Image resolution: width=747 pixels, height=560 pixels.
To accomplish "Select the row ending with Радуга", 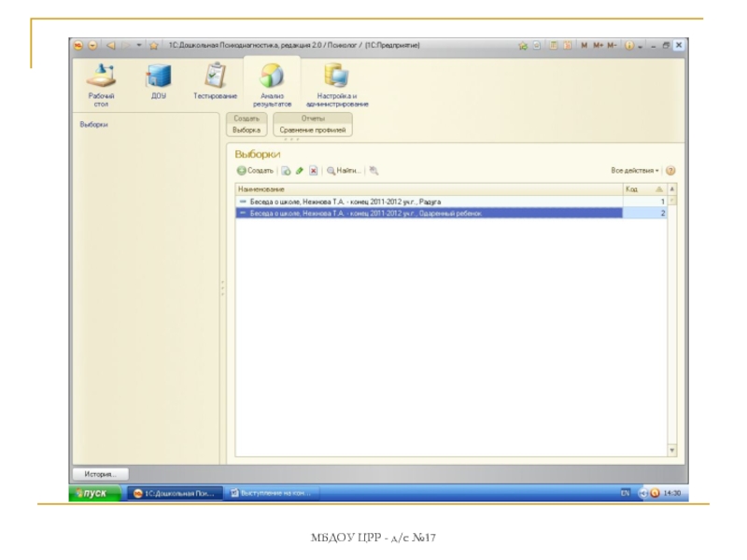I will tap(429, 202).
